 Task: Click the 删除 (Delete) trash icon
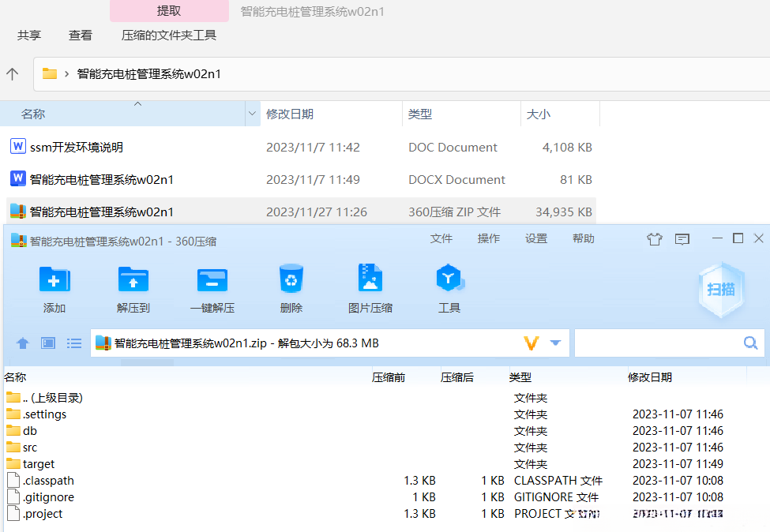291,279
